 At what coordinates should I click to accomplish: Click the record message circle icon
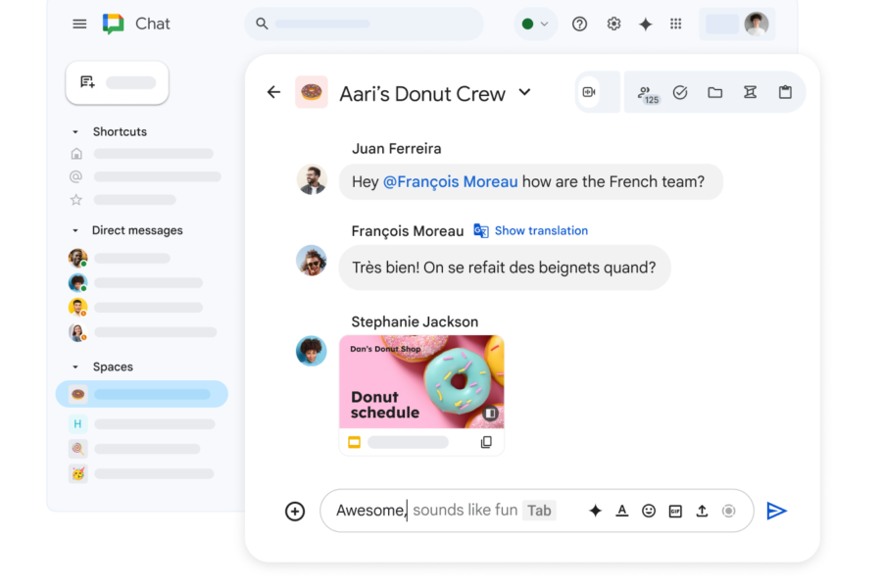click(x=728, y=511)
